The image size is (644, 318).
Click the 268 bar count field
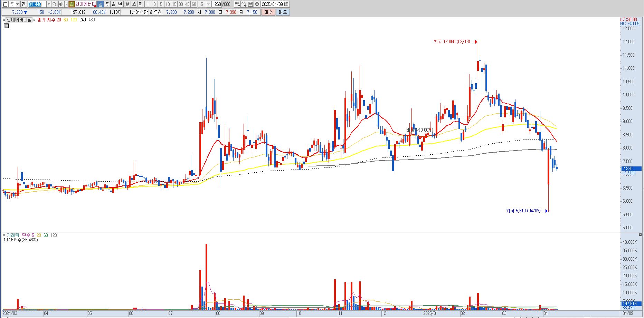(x=217, y=4)
